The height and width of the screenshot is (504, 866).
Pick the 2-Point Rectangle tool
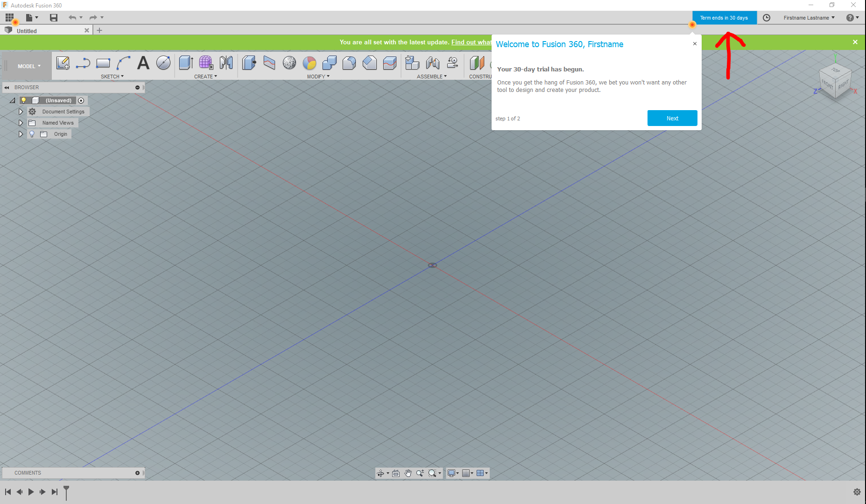(x=103, y=63)
